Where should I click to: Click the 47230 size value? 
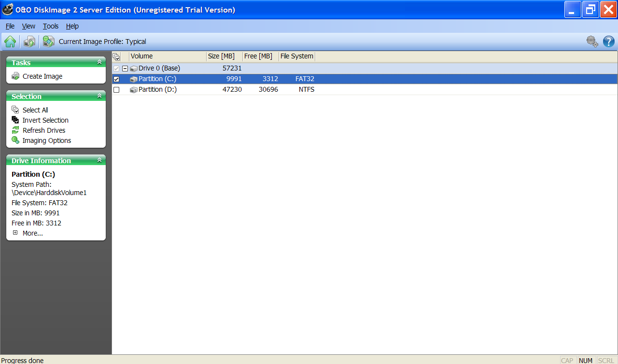232,90
